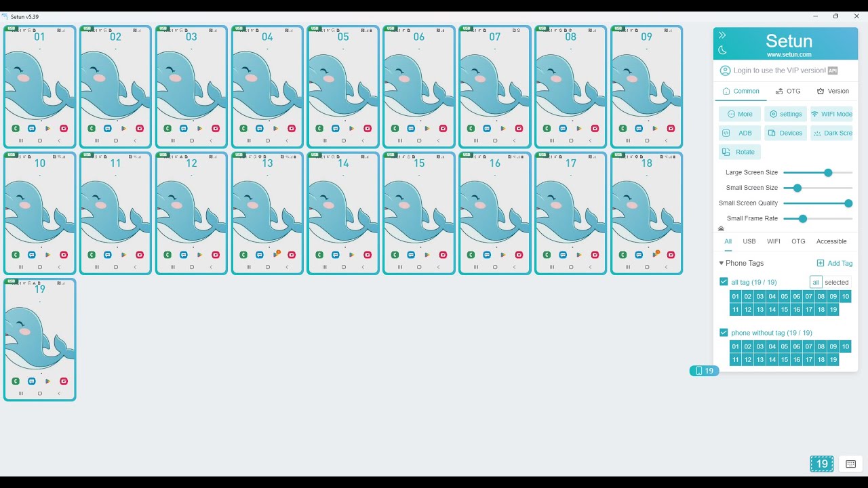This screenshot has width=868, height=488.
Task: Collapse the Phone Tags section
Action: [722, 263]
